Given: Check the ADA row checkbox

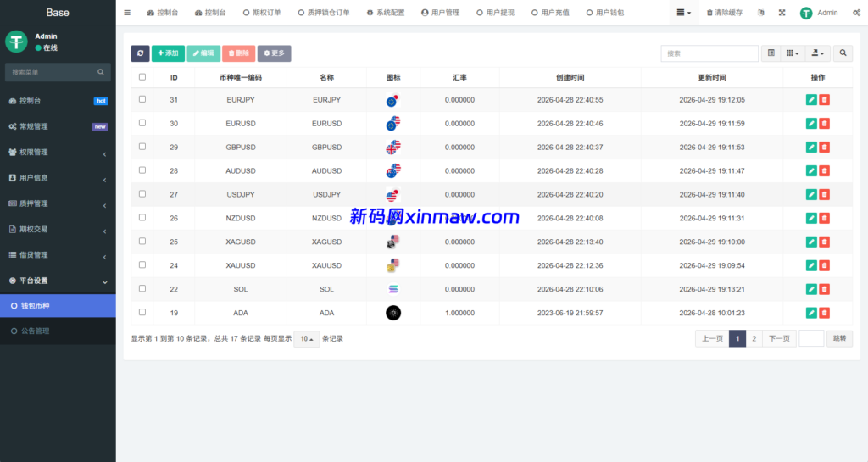Looking at the screenshot, I should [142, 312].
